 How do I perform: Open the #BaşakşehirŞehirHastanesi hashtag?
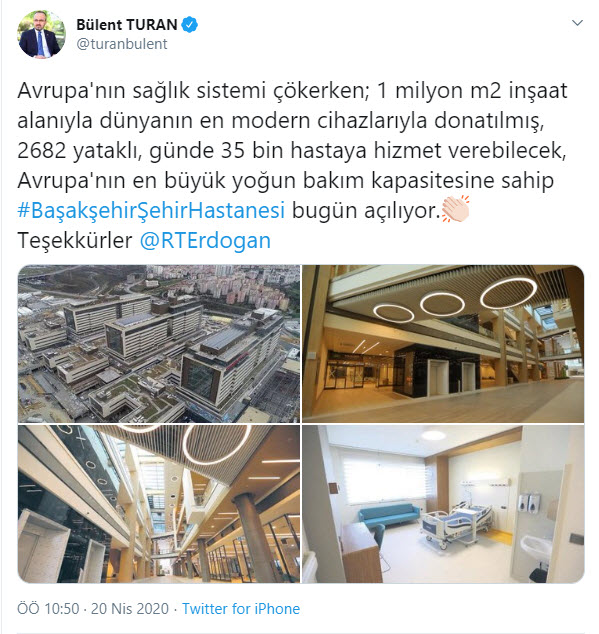[151, 210]
